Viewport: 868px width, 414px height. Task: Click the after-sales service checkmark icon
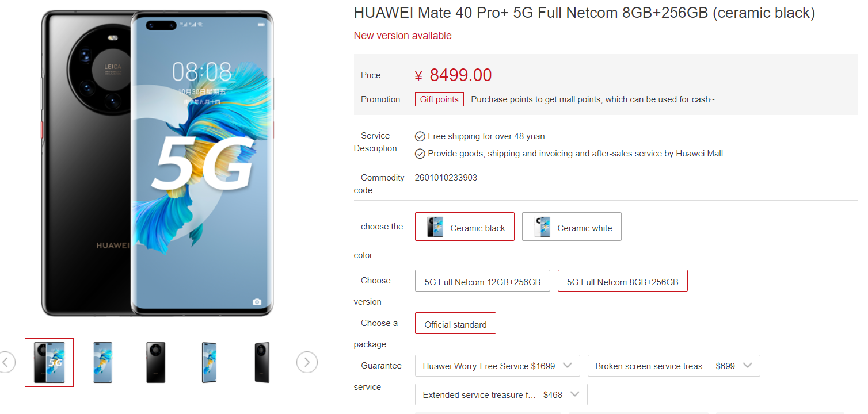tap(420, 154)
